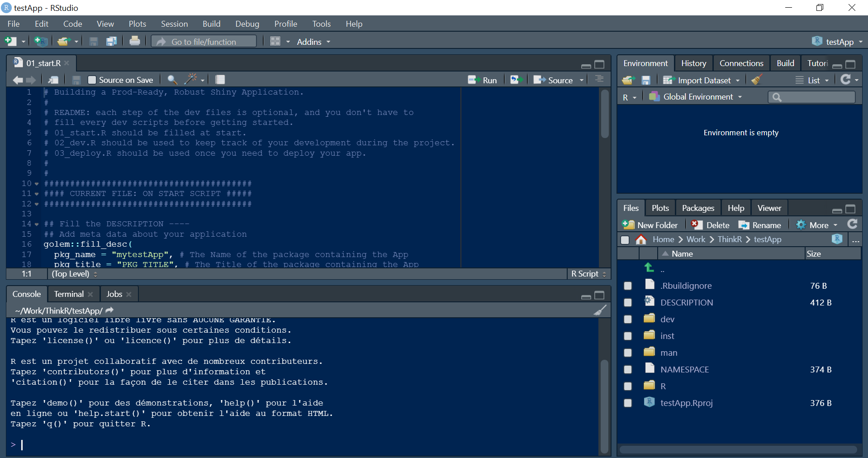The height and width of the screenshot is (458, 868).
Task: Save all open documents
Action: (111, 41)
